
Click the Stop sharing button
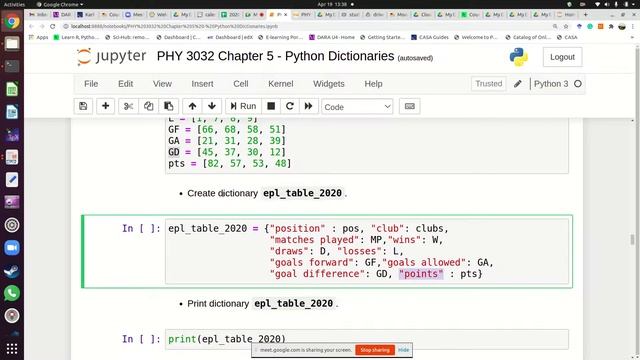point(375,350)
